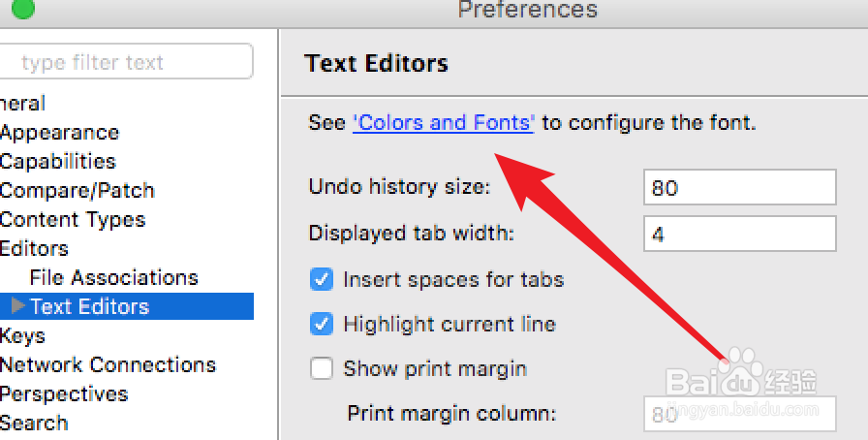
Task: Disable Highlight current line checkbox
Action: tap(322, 324)
